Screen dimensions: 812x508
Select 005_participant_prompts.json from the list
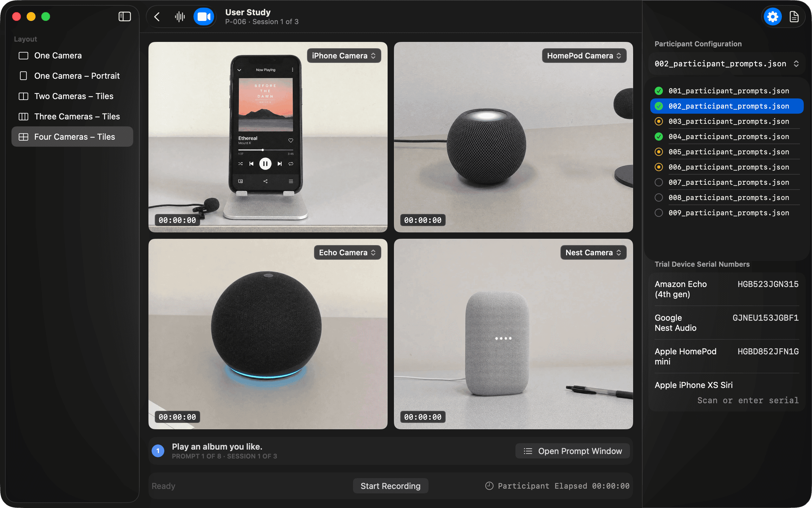727,152
